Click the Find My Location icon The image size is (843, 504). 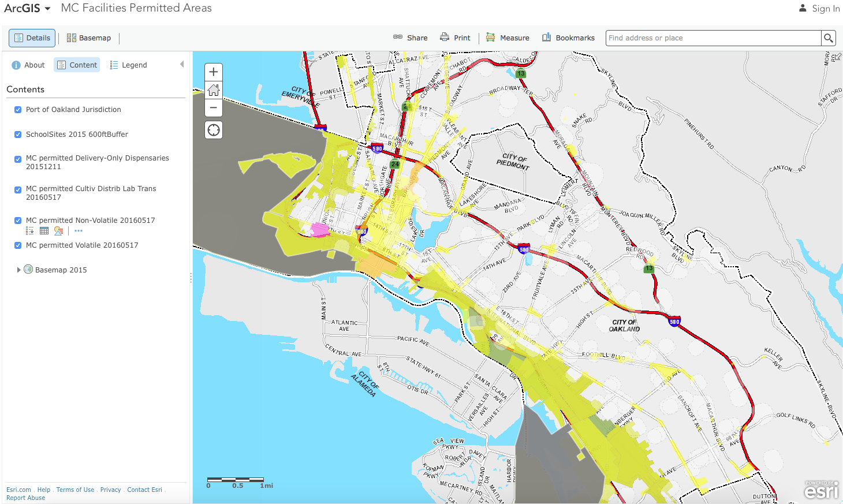pyautogui.click(x=213, y=129)
